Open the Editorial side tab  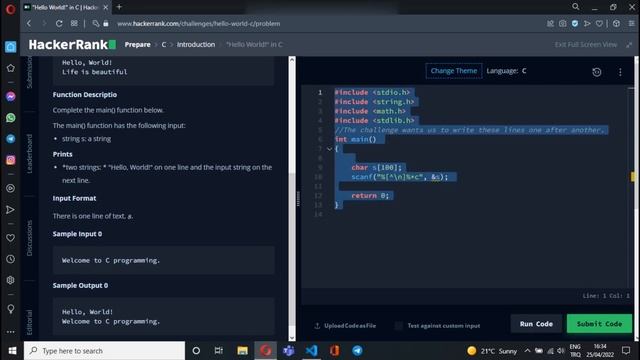point(29,322)
